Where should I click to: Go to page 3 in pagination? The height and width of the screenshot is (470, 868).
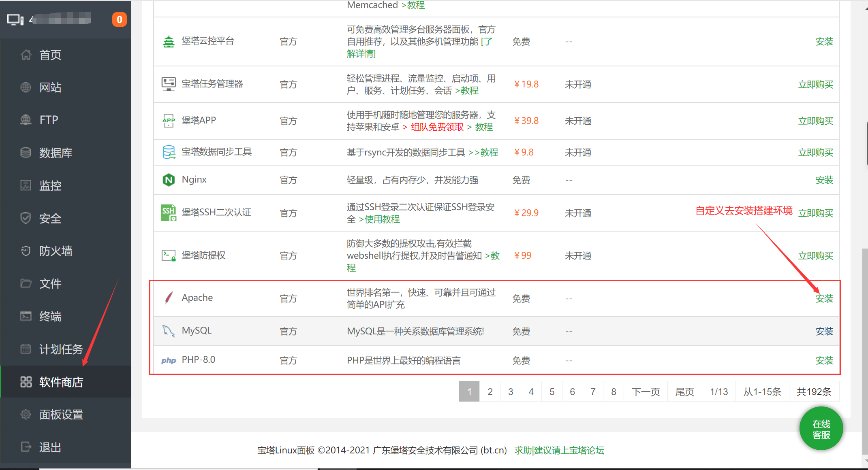[511, 391]
